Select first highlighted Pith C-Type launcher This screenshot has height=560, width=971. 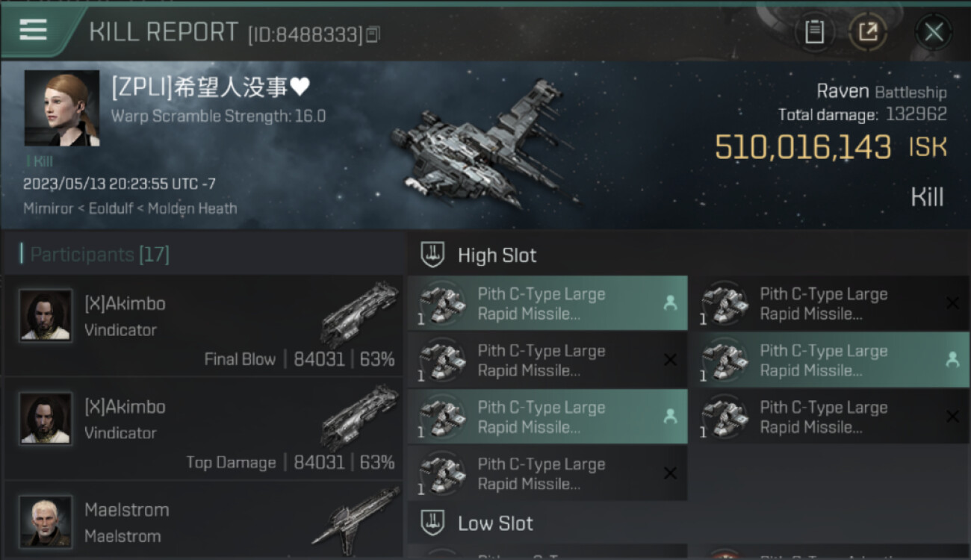click(x=547, y=304)
